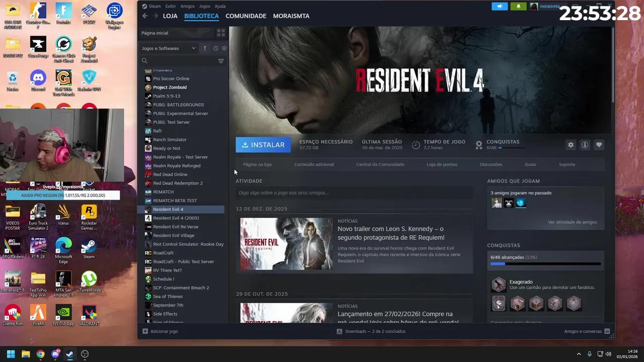Open Downloads manager in bottom bar
The height and width of the screenshot is (362, 644).
pyautogui.click(x=371, y=331)
